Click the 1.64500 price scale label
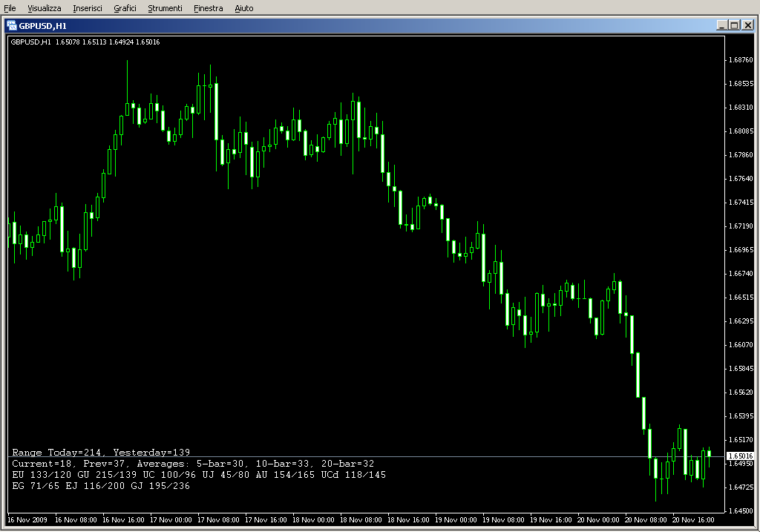The width and height of the screenshot is (760, 532). [741, 511]
